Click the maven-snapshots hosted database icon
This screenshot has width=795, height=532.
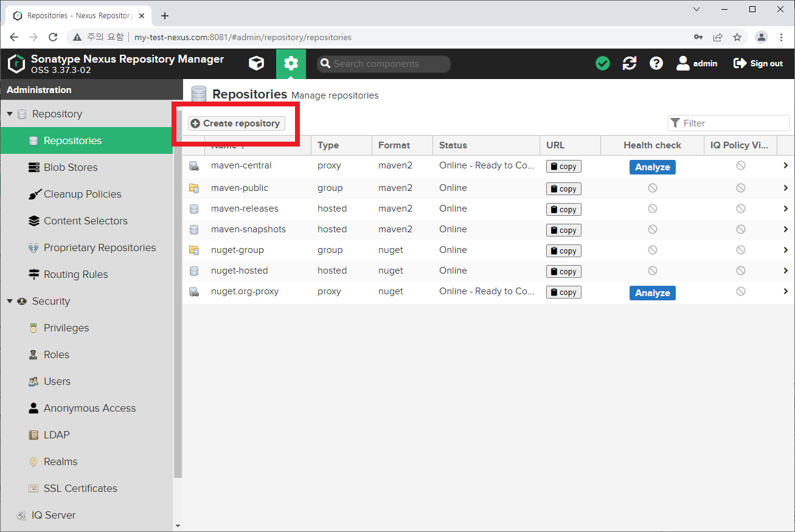194,229
